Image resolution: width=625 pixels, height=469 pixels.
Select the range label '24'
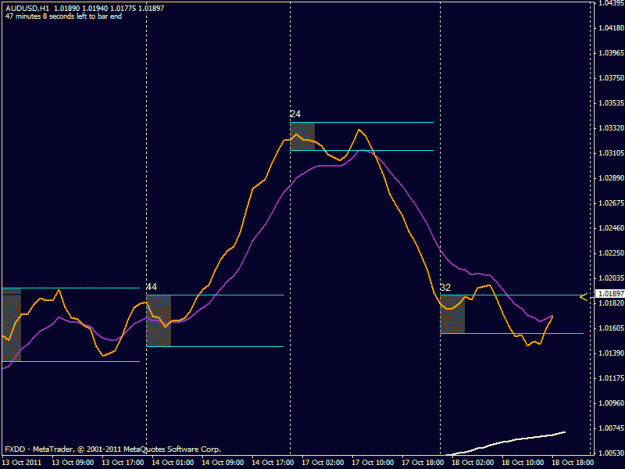click(295, 114)
